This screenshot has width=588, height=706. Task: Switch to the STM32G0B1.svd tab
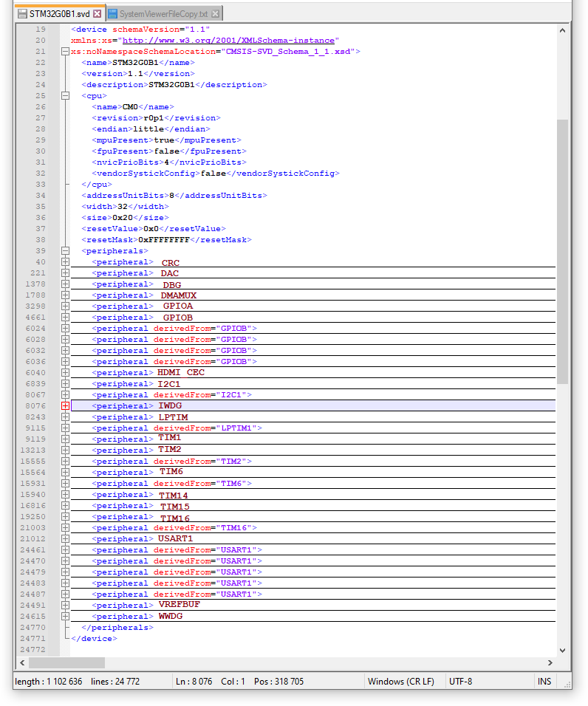point(59,13)
